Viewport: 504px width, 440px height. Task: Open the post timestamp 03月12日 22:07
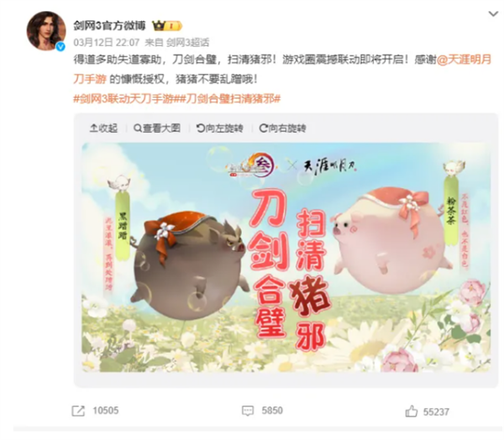coord(107,43)
